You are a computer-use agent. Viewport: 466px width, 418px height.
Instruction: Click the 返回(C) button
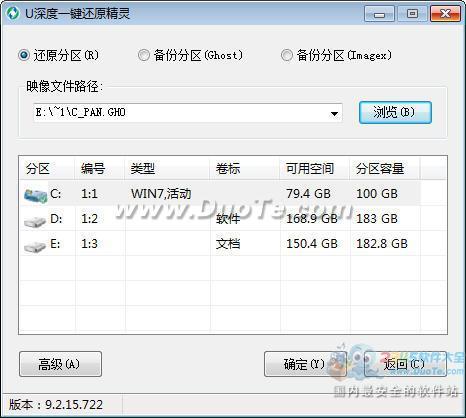(x=405, y=364)
